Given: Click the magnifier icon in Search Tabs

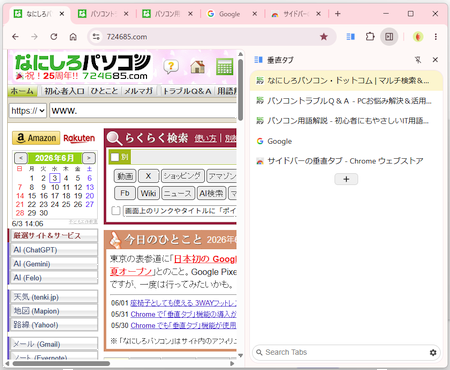Looking at the screenshot, I should pos(259,352).
